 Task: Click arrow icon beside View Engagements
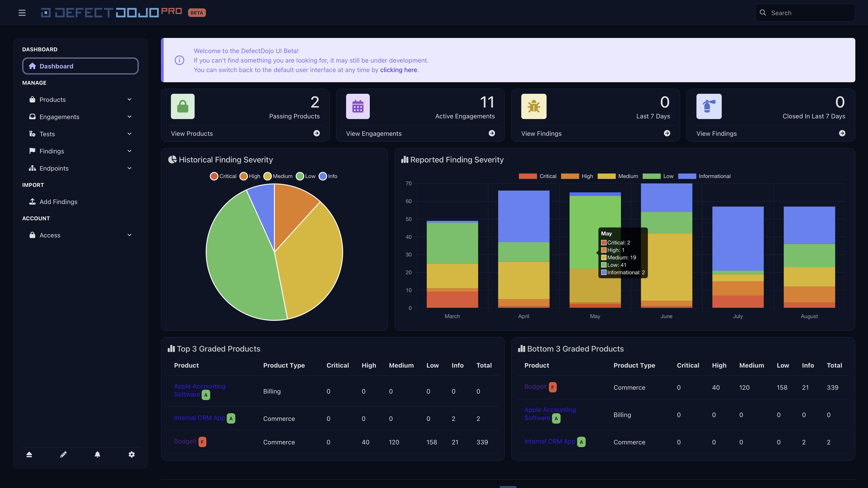point(492,133)
